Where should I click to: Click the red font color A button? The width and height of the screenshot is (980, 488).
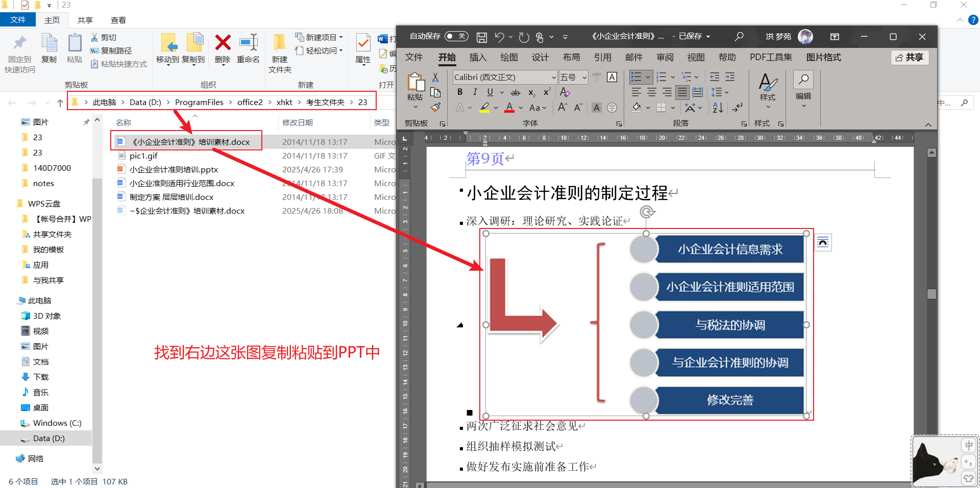point(509,108)
